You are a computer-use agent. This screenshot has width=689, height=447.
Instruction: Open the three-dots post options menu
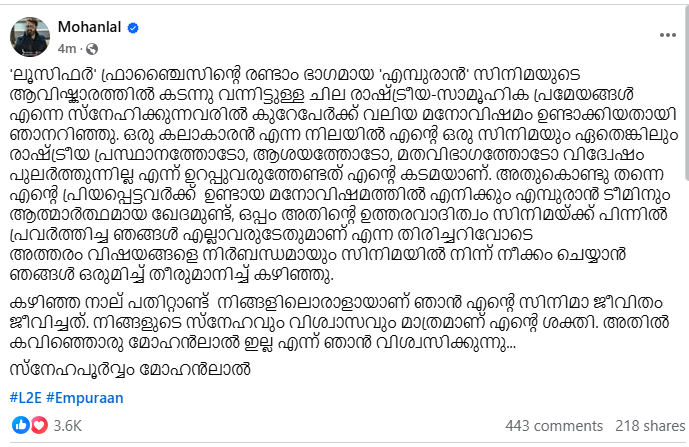pos(667,35)
